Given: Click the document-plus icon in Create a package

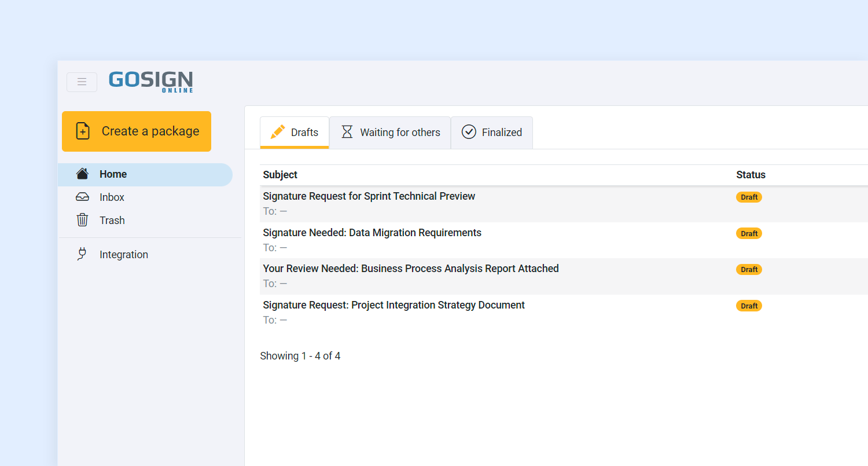Looking at the screenshot, I should tap(83, 131).
